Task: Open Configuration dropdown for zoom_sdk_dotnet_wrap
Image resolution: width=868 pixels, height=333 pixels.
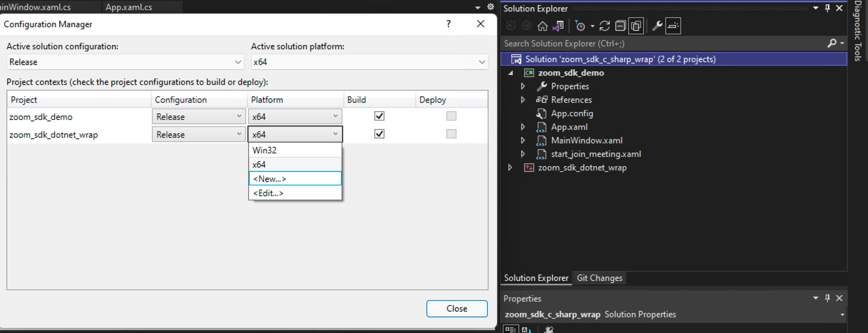Action: pyautogui.click(x=200, y=135)
